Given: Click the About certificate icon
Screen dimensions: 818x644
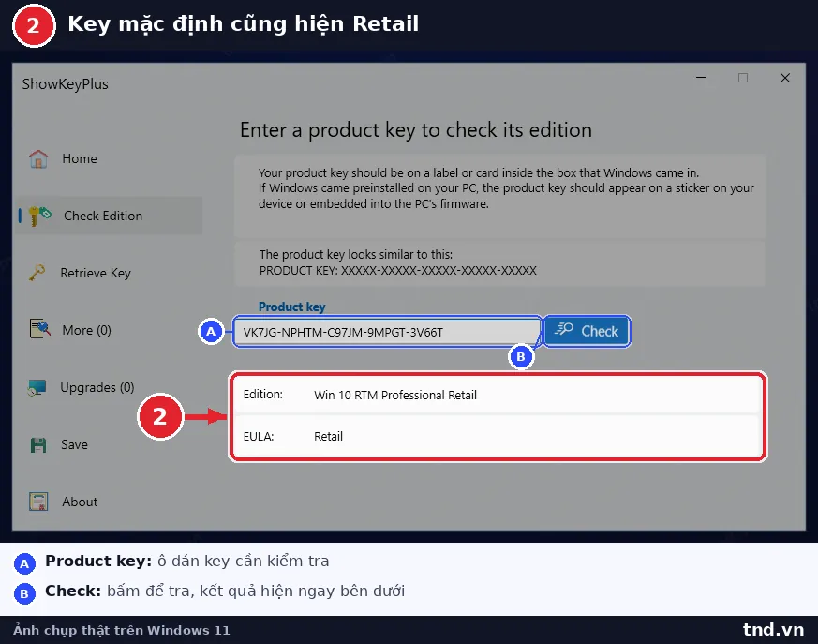Looking at the screenshot, I should [x=38, y=502].
